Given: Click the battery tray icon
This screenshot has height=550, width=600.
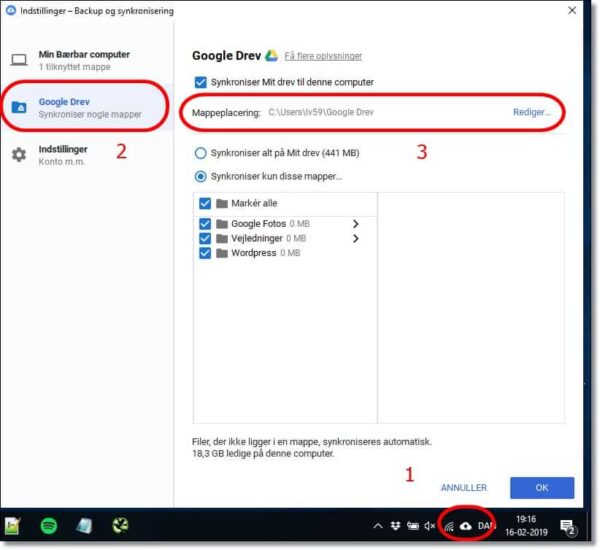Looking at the screenshot, I should (413, 526).
